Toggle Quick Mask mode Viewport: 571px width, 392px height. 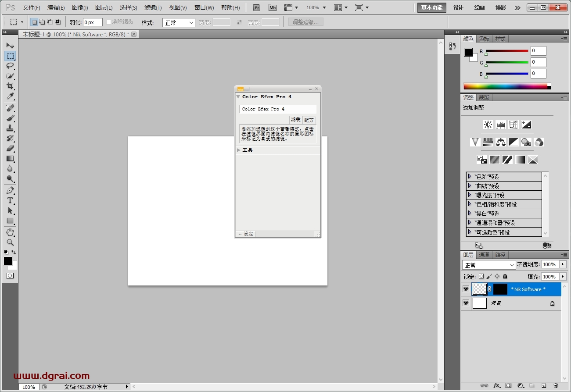tap(10, 276)
